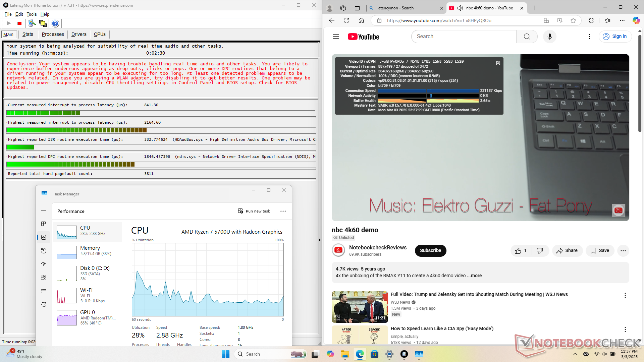Screen dimensions: 644x362
Task: Dislike the nbc 4k60 demo video
Action: [540, 251]
